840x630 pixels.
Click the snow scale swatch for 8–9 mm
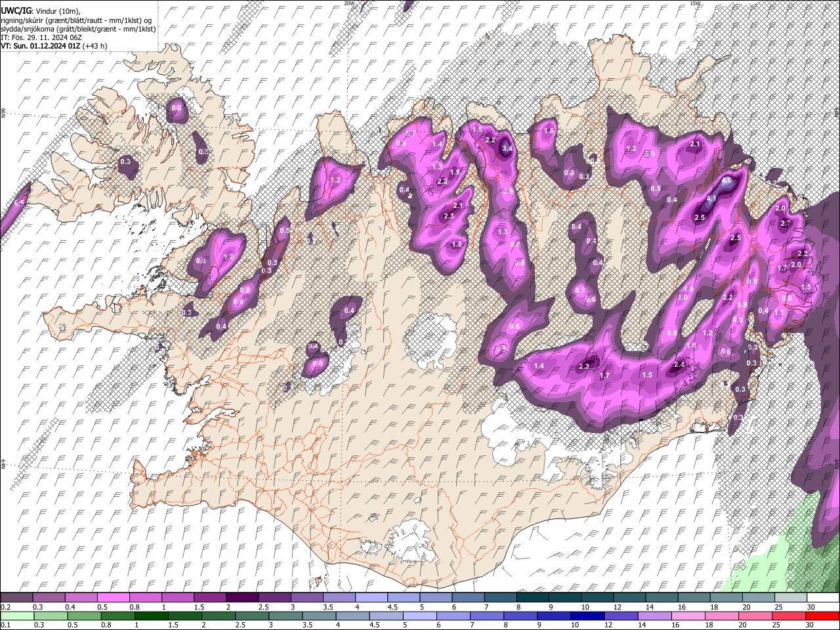point(534,598)
